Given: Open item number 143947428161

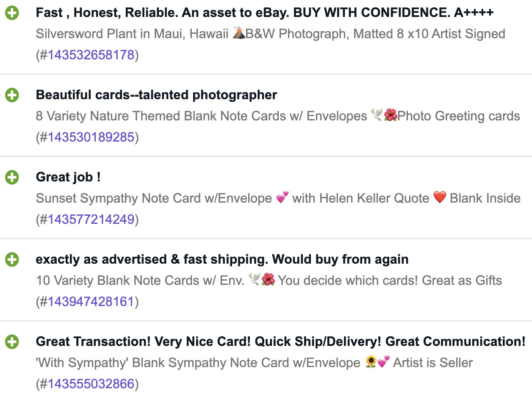Looking at the screenshot, I should coord(91,302).
